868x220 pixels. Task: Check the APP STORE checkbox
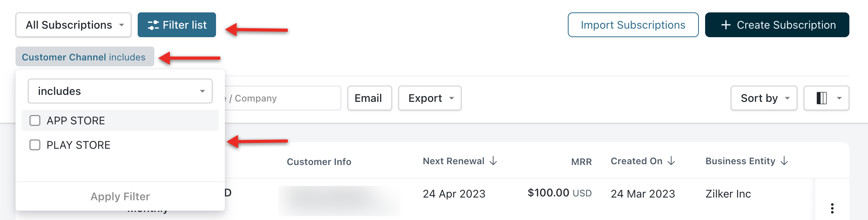pos(35,120)
